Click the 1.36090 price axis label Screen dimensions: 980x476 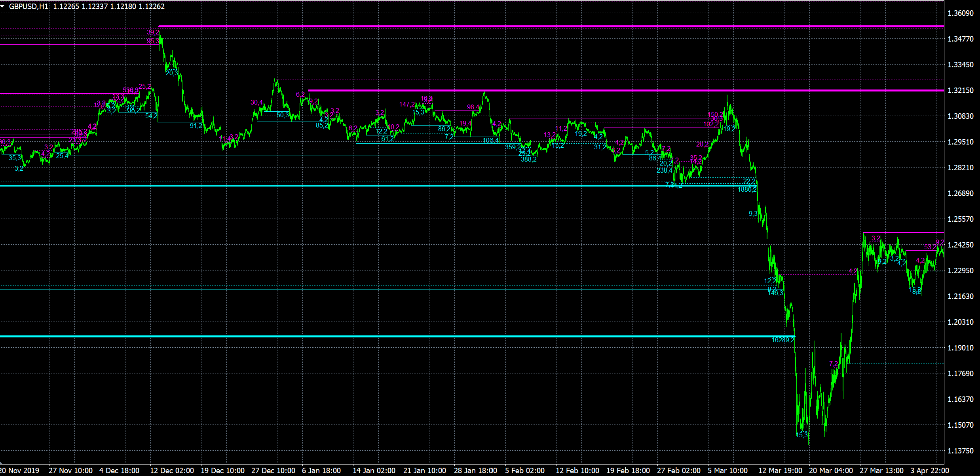point(960,13)
